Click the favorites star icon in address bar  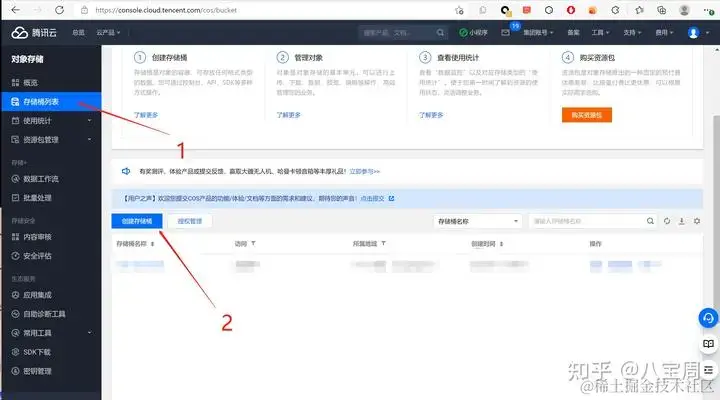point(459,10)
